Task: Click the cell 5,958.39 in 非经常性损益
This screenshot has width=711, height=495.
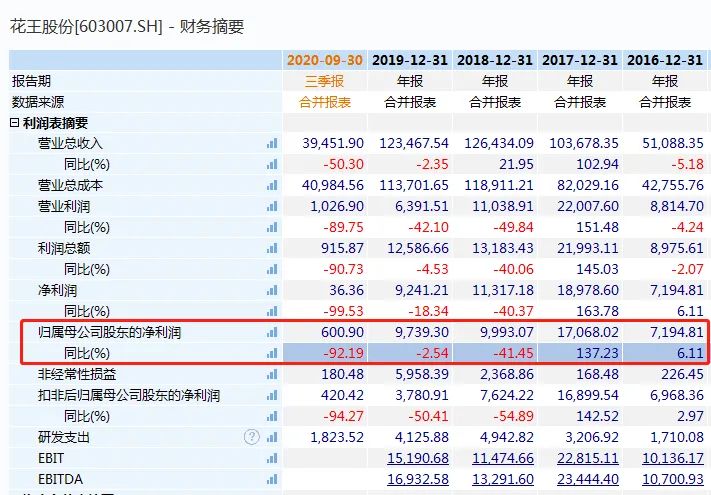Action: click(422, 374)
